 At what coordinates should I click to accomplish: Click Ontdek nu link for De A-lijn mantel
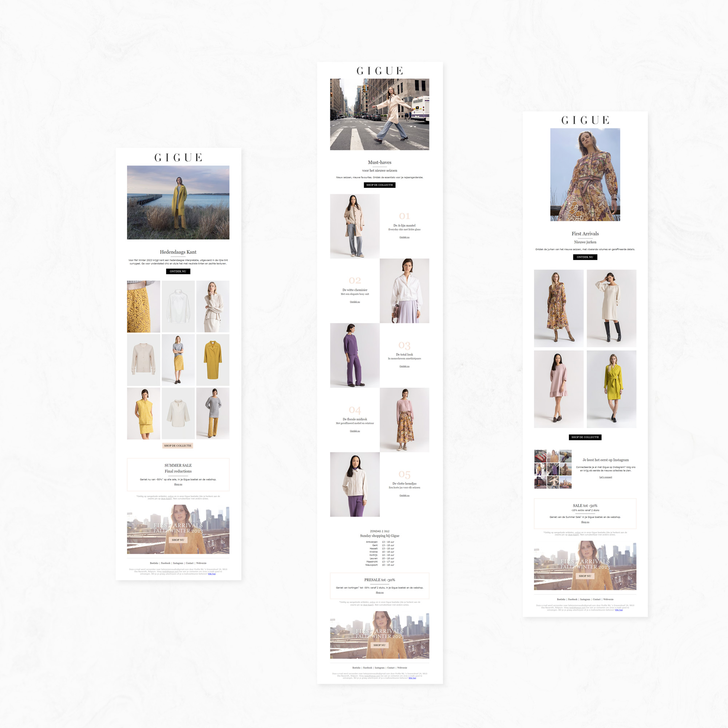pyautogui.click(x=404, y=237)
